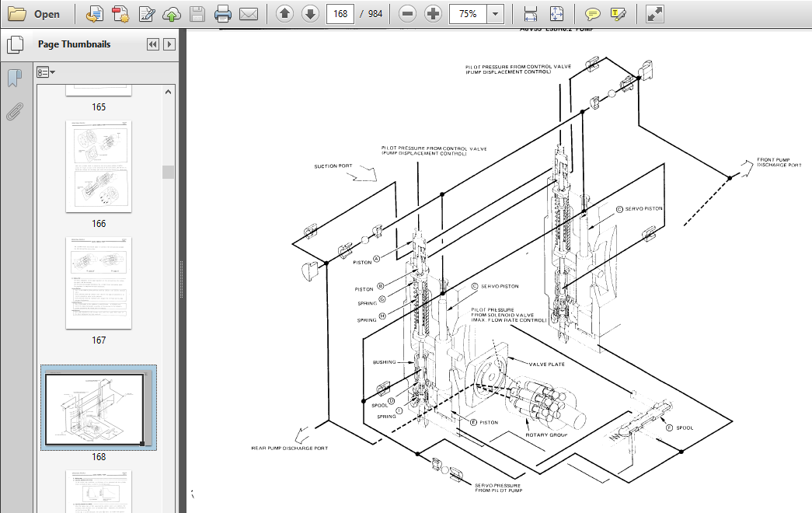Click the Email envelope icon

(x=249, y=14)
